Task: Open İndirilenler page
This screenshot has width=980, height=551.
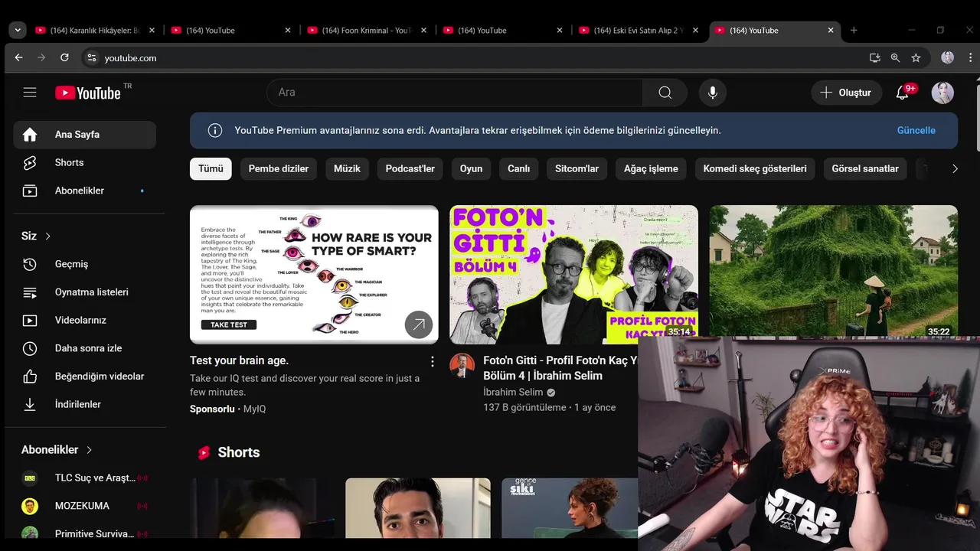Action: tap(84, 404)
